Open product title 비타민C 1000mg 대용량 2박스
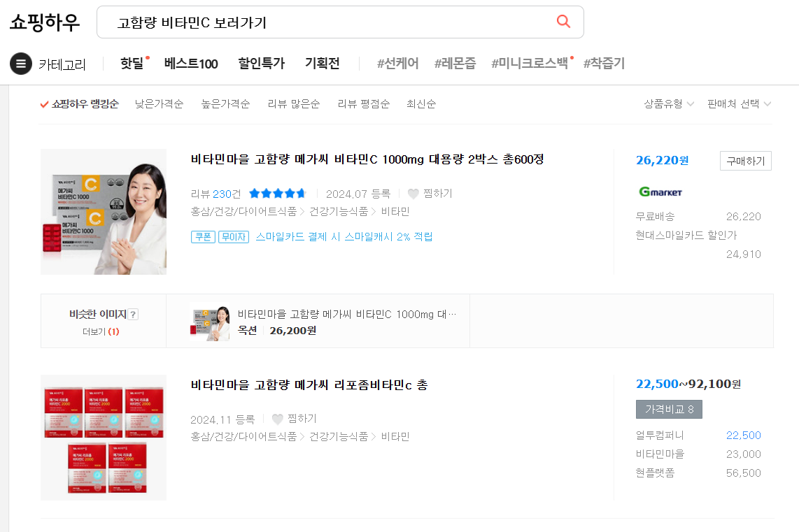799x532 pixels. 367,159
